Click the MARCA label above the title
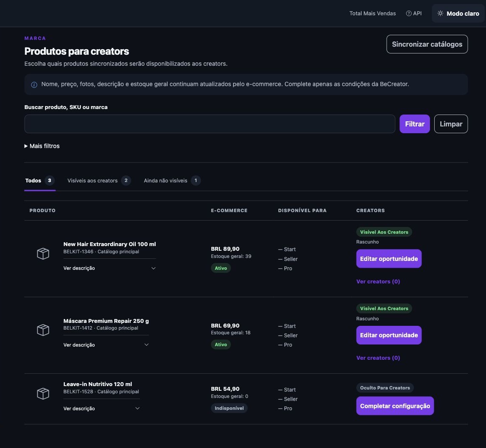The image size is (486, 448). click(x=35, y=39)
